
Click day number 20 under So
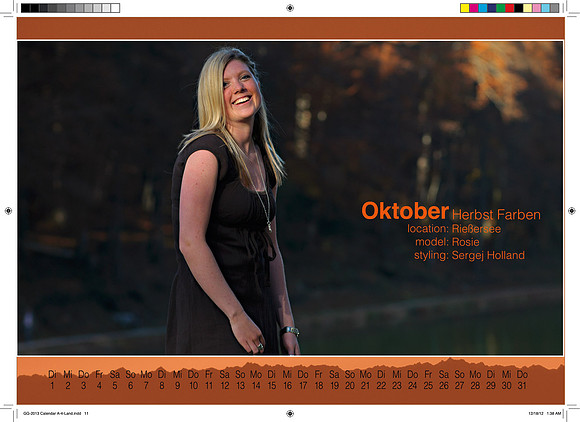(350, 386)
